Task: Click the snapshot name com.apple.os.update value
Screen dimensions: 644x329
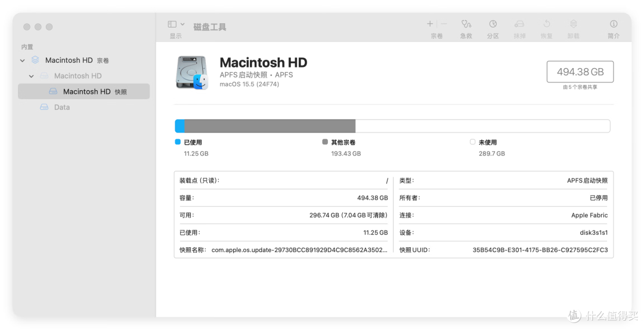Action: point(299,250)
